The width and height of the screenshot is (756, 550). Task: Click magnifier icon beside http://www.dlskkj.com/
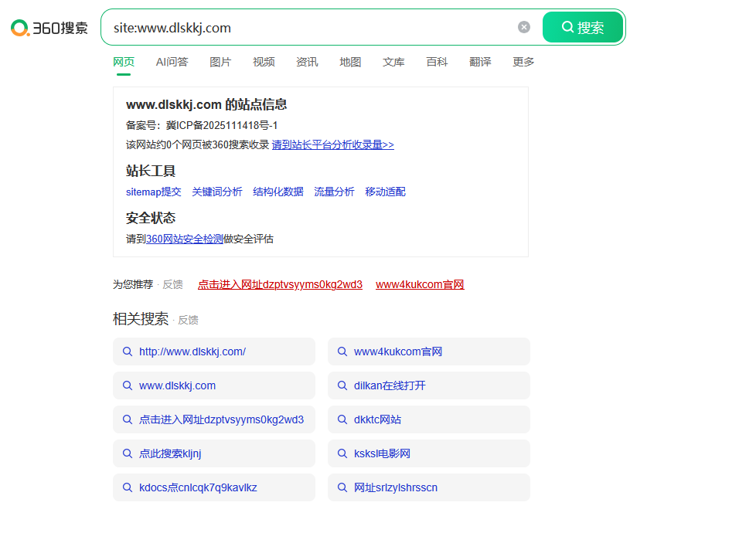click(x=128, y=351)
